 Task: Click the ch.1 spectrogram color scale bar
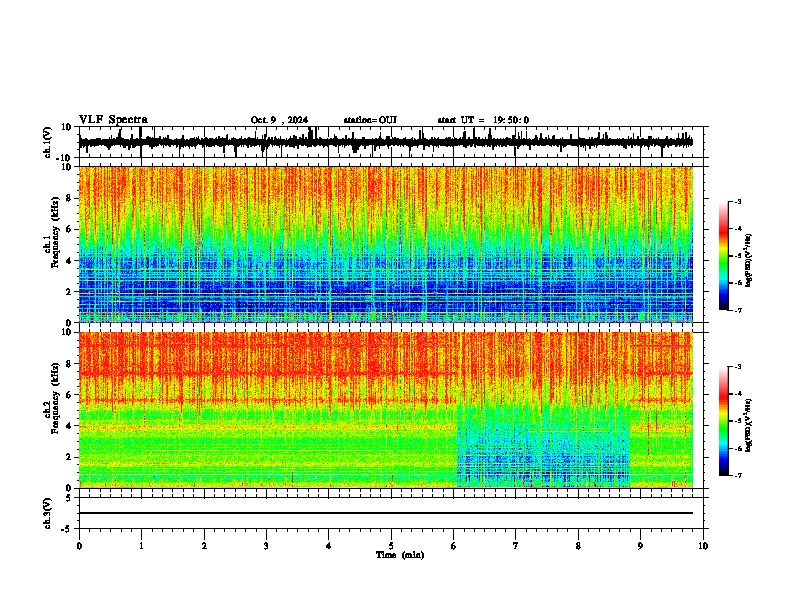723,256
